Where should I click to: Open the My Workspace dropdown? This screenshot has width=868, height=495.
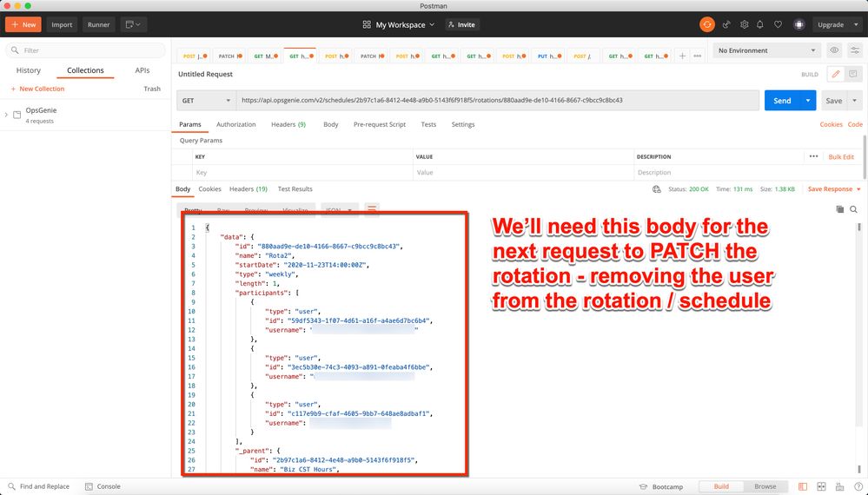[x=399, y=24]
